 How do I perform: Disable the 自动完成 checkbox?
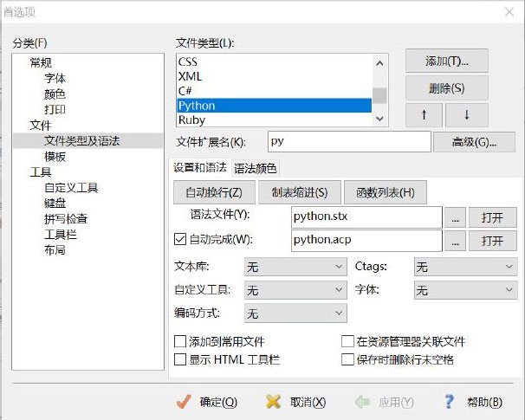180,240
